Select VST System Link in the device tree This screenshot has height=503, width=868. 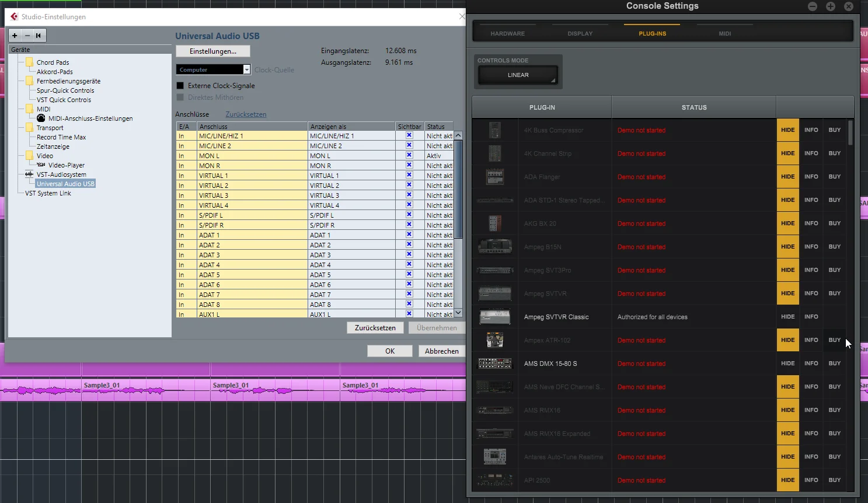pos(48,193)
